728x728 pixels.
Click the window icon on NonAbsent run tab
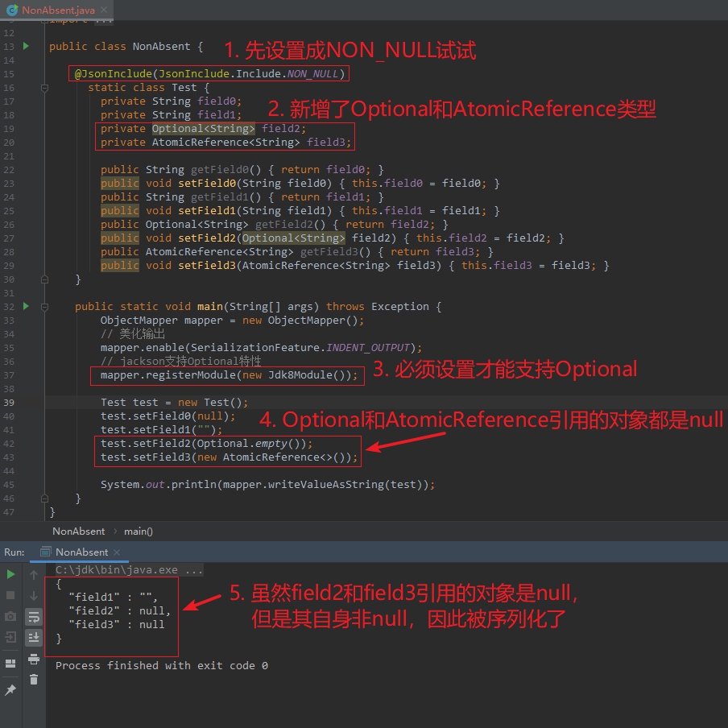point(45,552)
